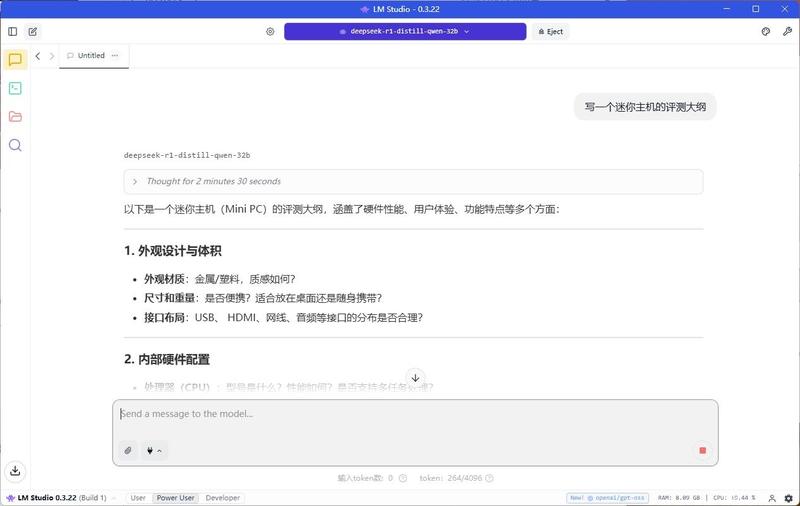Click the heading "1. 外观设计与体积"

(x=172, y=251)
